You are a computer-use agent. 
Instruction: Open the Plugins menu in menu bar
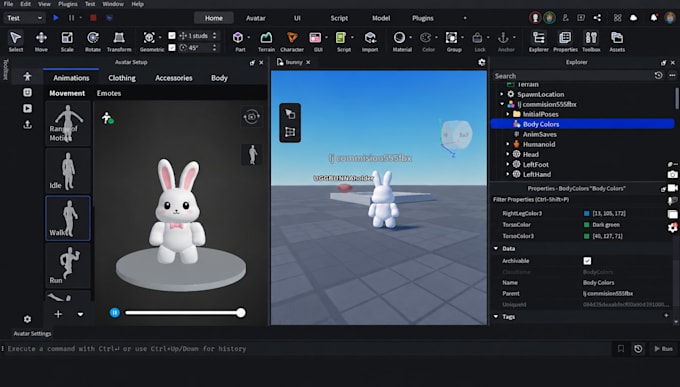(68, 4)
